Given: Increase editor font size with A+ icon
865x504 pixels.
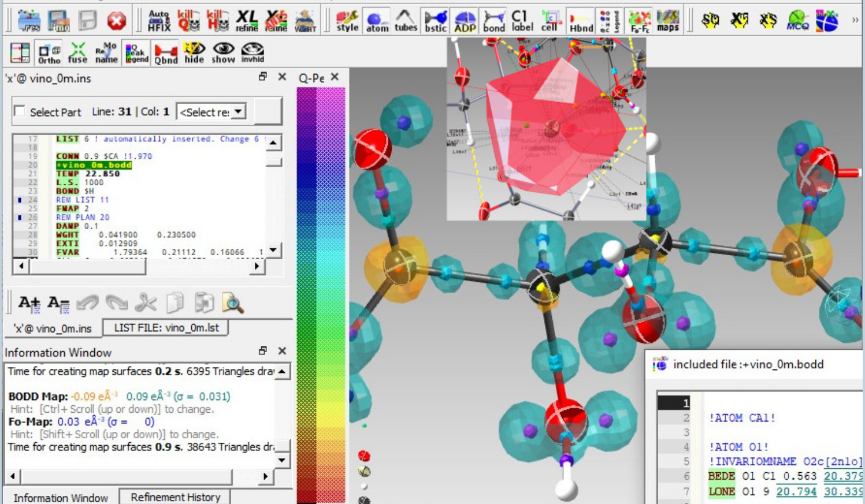Looking at the screenshot, I should click(x=29, y=303).
